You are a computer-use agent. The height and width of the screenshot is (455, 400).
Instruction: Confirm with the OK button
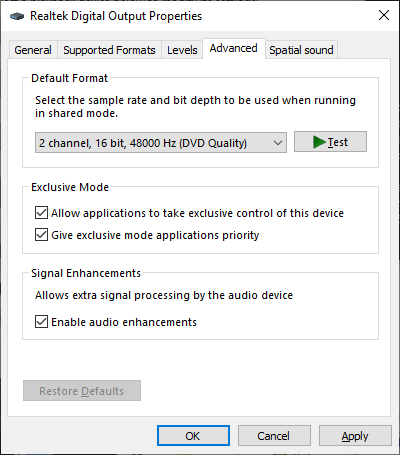(x=193, y=436)
